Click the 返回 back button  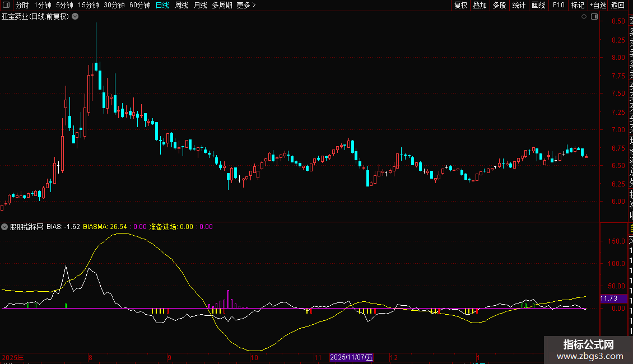[x=618, y=5]
